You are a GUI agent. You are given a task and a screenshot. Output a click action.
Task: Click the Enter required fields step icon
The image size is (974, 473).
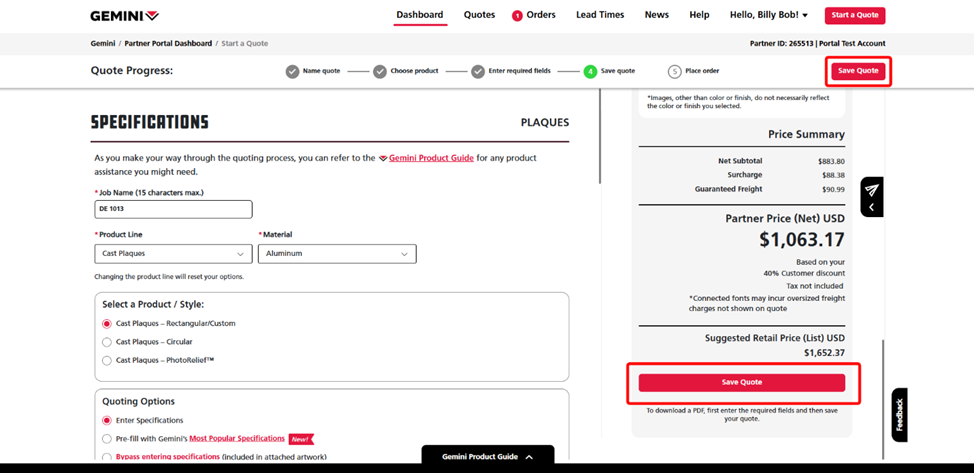[478, 72]
